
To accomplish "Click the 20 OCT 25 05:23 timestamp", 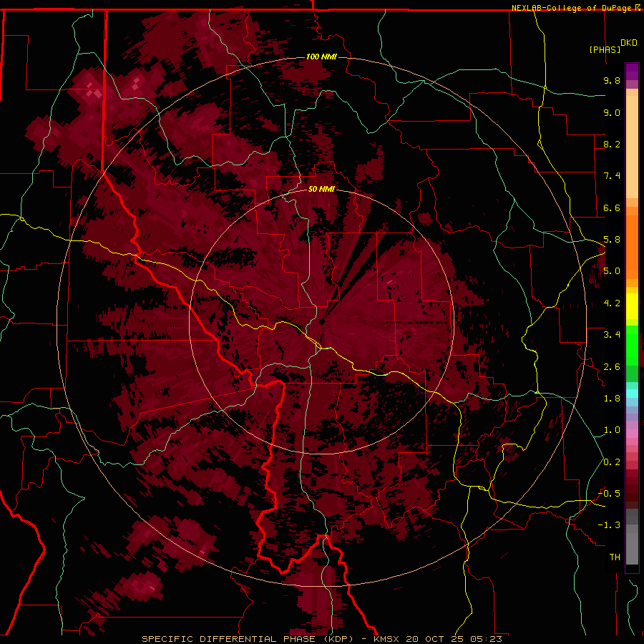I will [454, 639].
